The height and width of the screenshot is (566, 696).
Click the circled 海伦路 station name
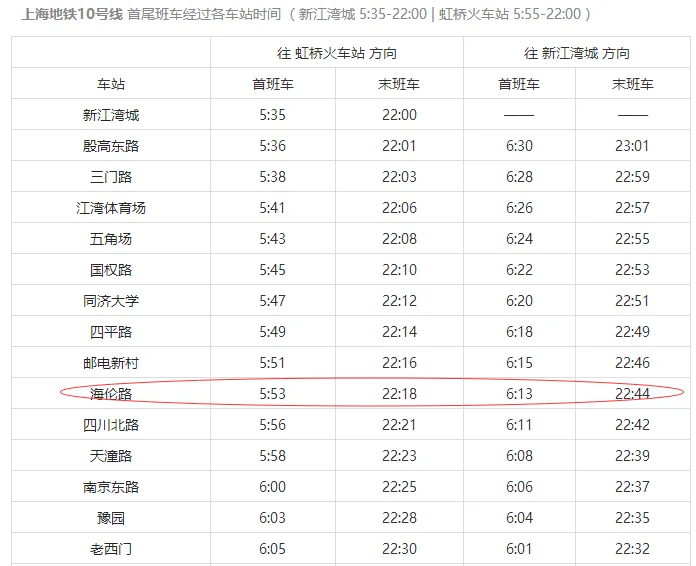point(111,394)
